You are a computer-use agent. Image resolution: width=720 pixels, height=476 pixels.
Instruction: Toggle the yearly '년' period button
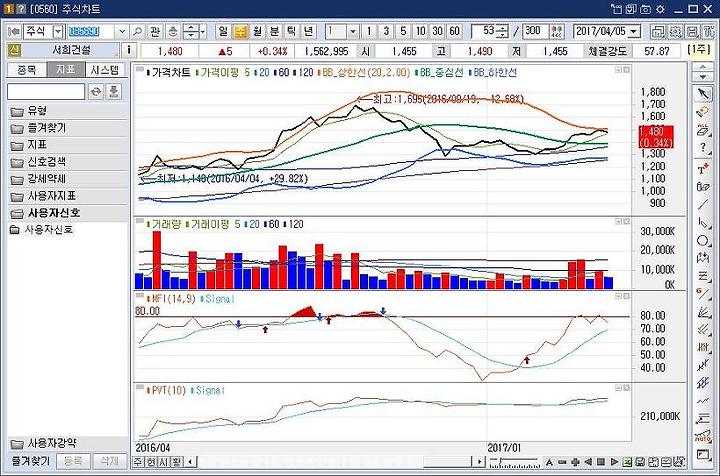tap(308, 31)
